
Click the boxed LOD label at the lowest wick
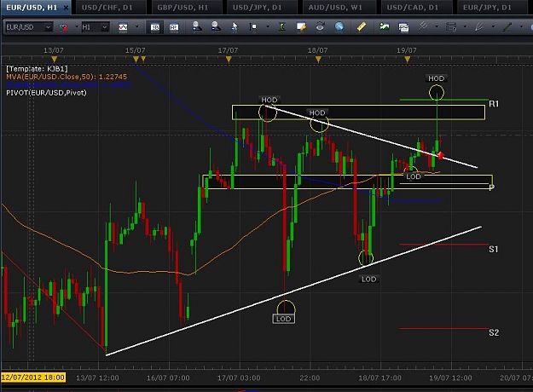pos(283,319)
